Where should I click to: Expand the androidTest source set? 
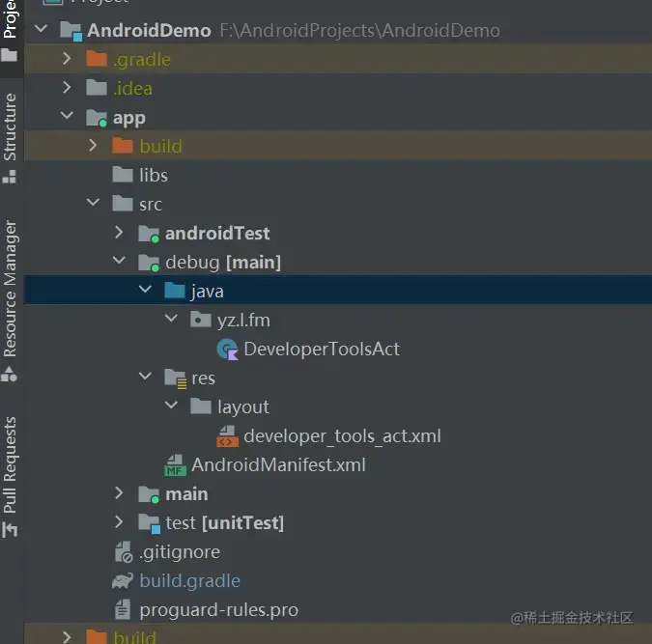click(x=119, y=233)
